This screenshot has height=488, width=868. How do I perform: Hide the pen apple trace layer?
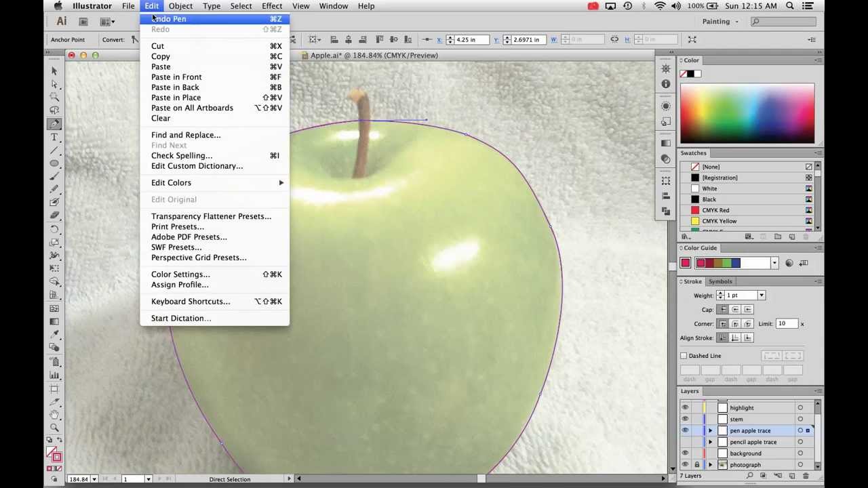(x=685, y=431)
